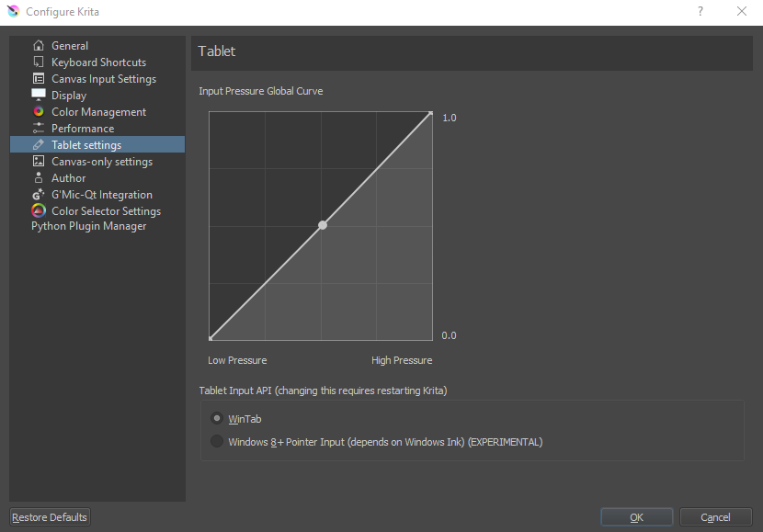Click the question mark help button
763x532 pixels.
click(x=700, y=11)
